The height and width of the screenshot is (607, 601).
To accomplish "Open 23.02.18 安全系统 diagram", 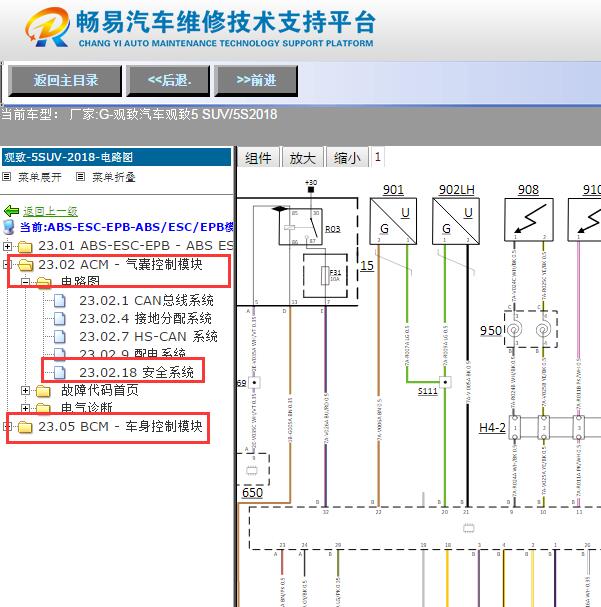I will point(136,372).
